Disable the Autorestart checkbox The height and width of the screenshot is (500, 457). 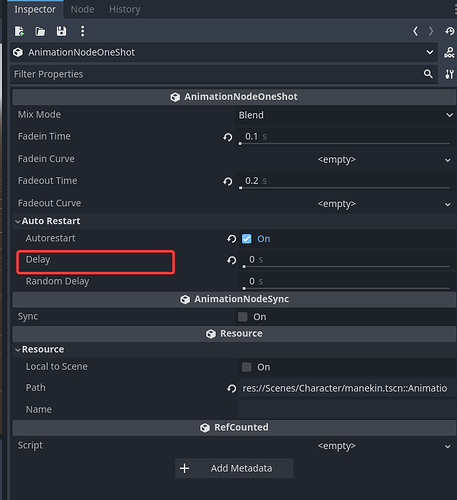point(247,239)
